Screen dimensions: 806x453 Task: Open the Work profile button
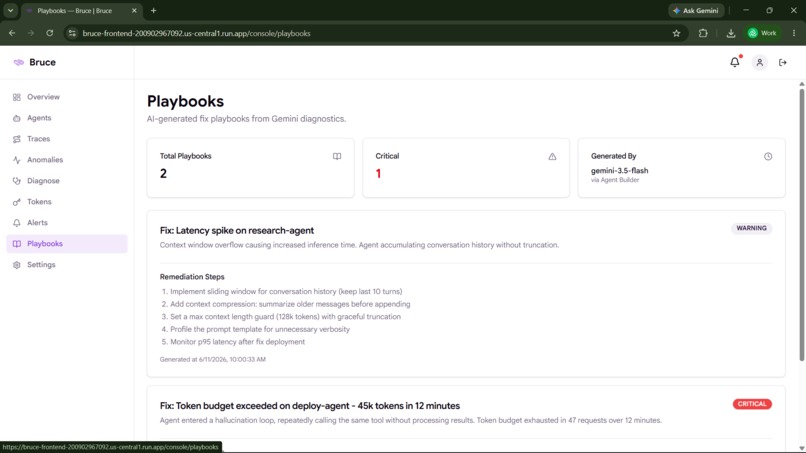(762, 33)
